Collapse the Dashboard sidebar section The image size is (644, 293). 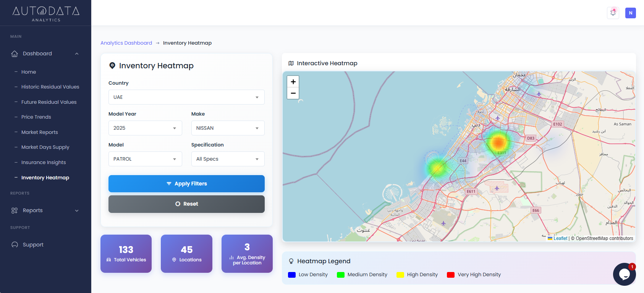(x=77, y=54)
